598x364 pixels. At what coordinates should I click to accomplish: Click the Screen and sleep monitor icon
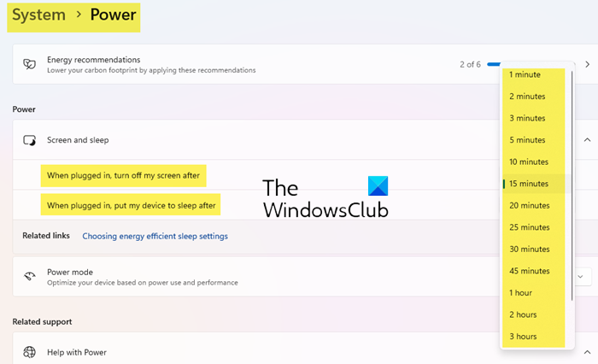(29, 140)
